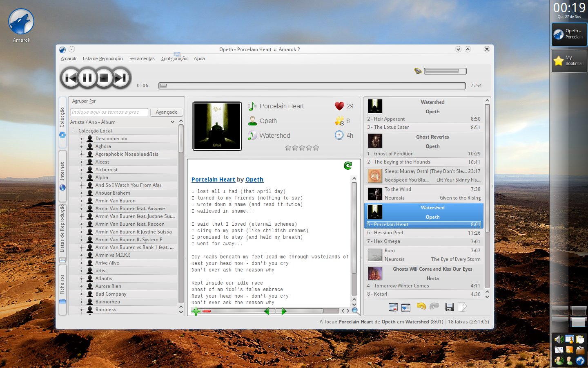Pause the playing track
The image size is (588, 368).
87,78
